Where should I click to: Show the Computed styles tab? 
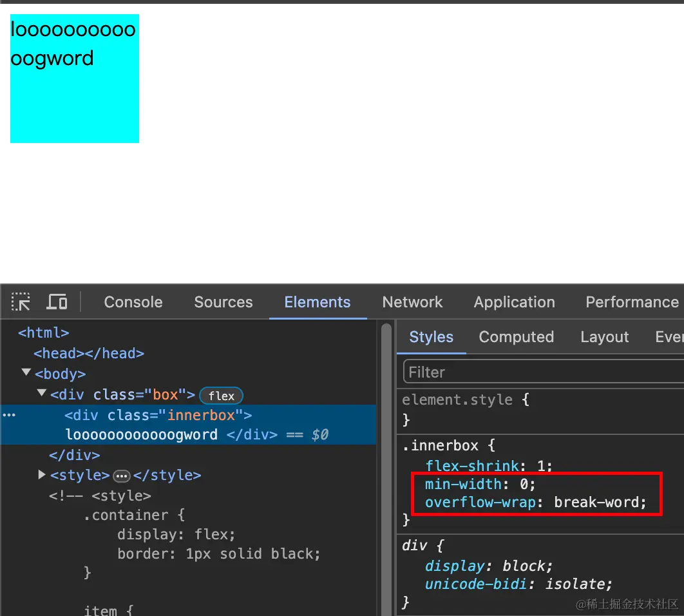coord(516,337)
